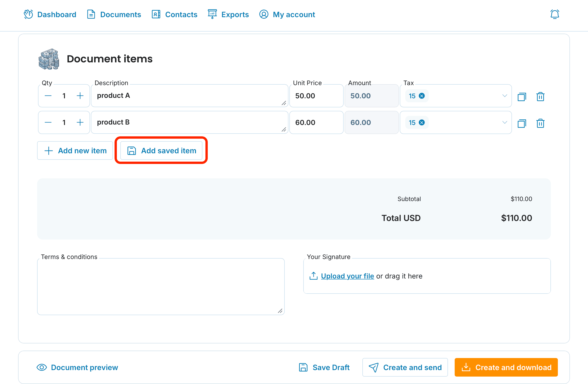This screenshot has height=384, width=588.
Task: Edit the 60.00 unit price field
Action: (316, 123)
